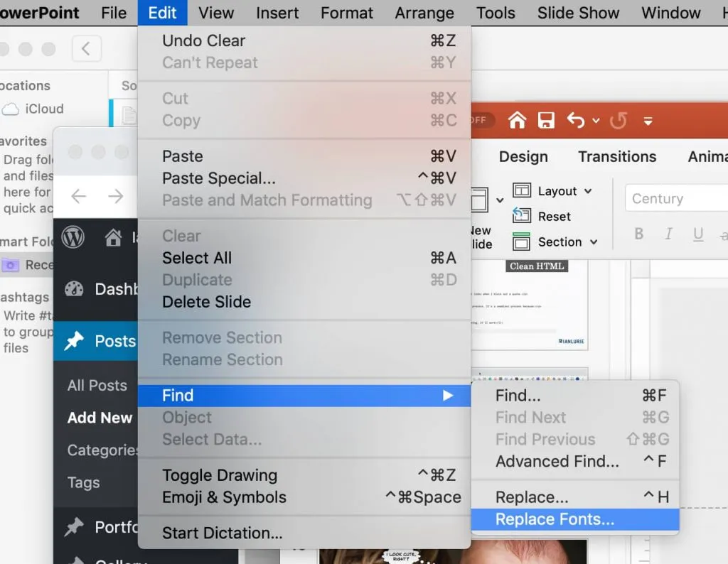
Task: Click the Reset slide icon
Action: [x=522, y=215]
